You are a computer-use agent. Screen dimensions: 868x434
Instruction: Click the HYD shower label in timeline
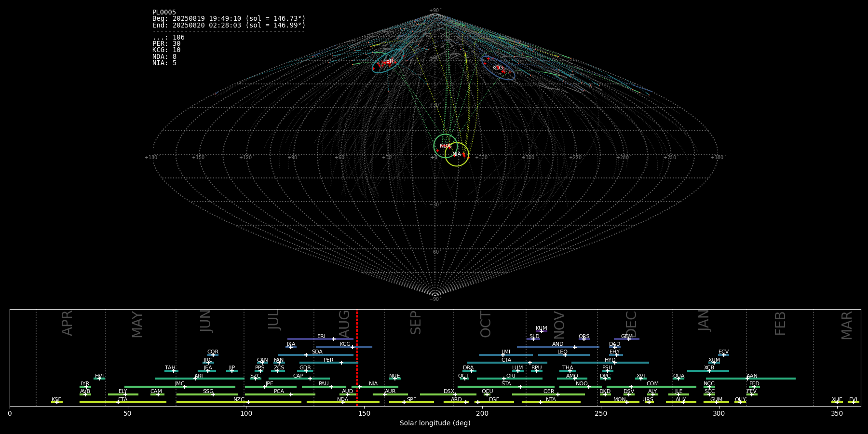610,360
